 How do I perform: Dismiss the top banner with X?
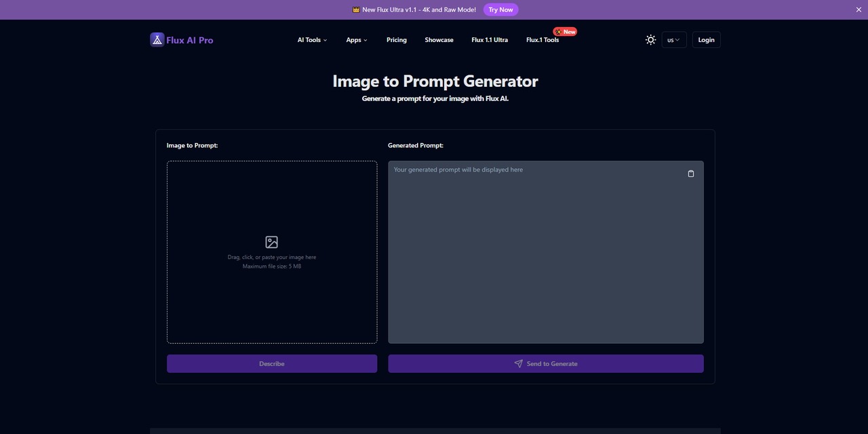(x=859, y=9)
